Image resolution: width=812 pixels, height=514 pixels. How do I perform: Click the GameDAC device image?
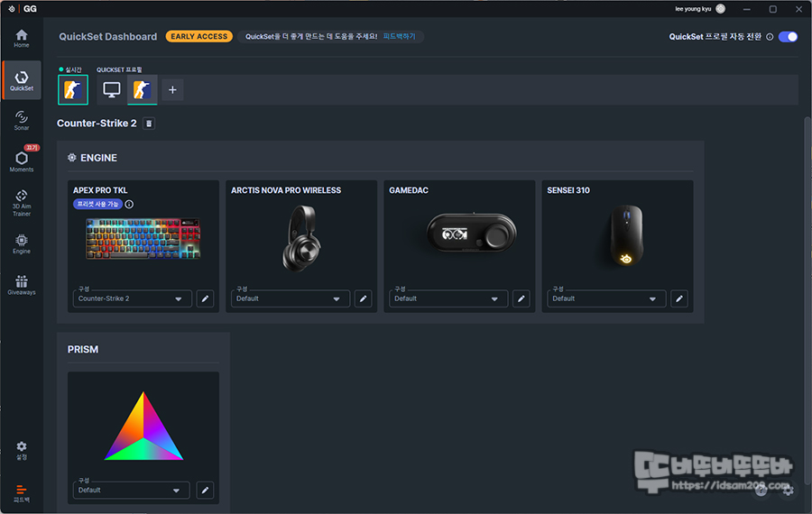pos(471,233)
